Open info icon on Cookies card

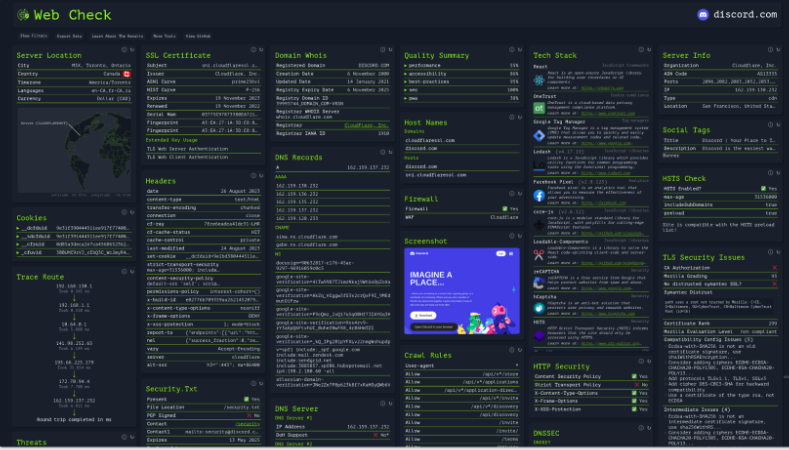(x=124, y=212)
